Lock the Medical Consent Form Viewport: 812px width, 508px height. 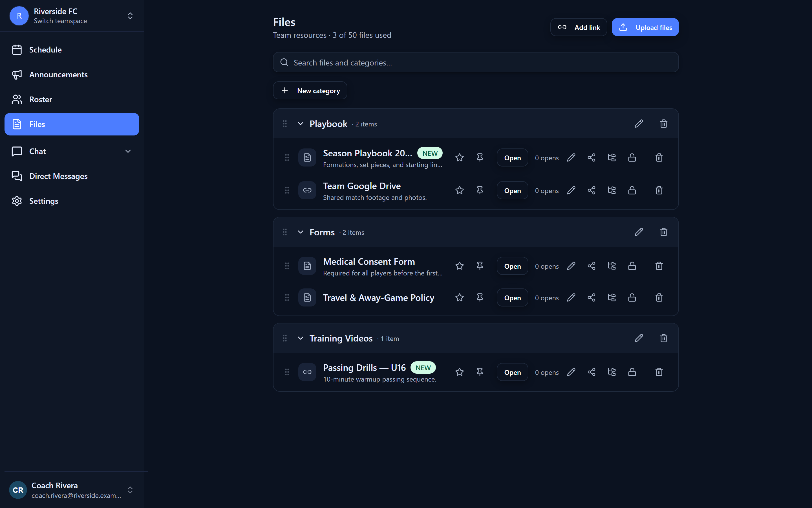click(632, 266)
